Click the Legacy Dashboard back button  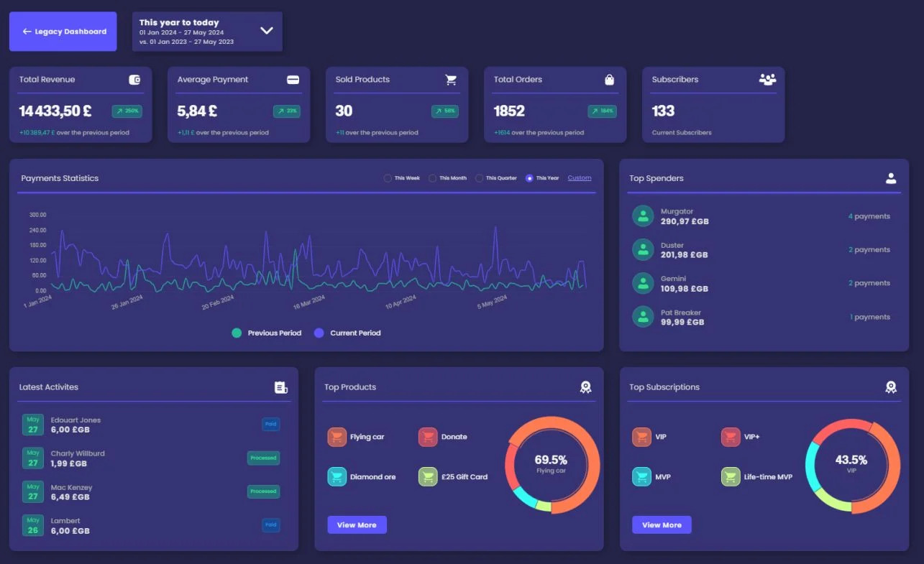pyautogui.click(x=63, y=32)
